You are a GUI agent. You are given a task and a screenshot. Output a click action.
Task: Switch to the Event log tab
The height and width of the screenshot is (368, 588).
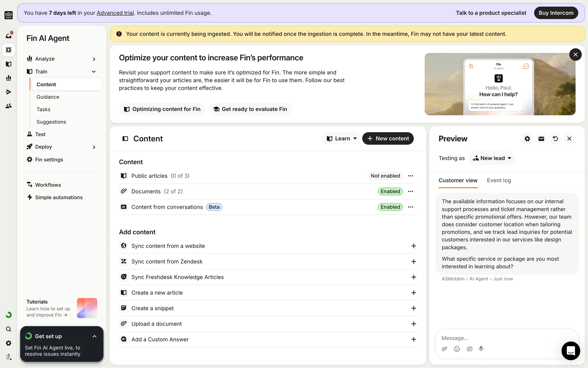coord(499,180)
